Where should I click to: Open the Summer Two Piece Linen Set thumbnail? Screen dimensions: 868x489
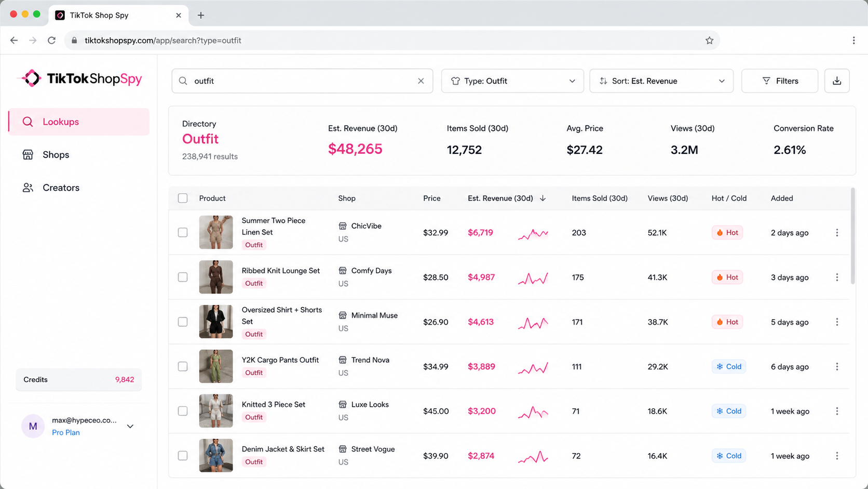(216, 233)
